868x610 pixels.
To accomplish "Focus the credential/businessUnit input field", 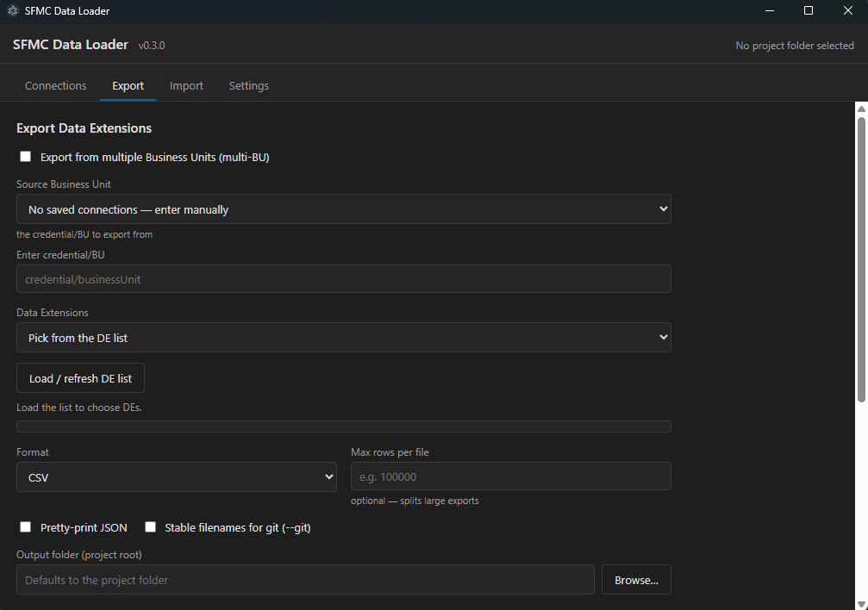I will [x=344, y=279].
